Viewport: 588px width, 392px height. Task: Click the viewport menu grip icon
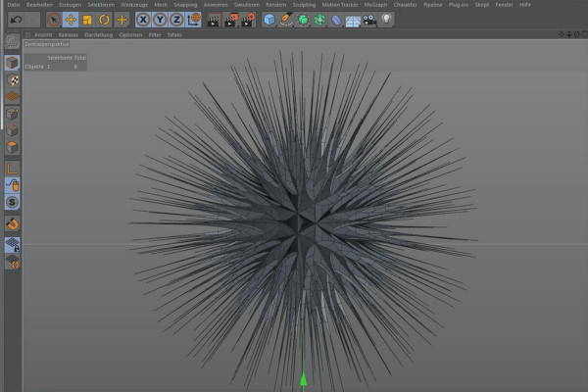coord(27,35)
